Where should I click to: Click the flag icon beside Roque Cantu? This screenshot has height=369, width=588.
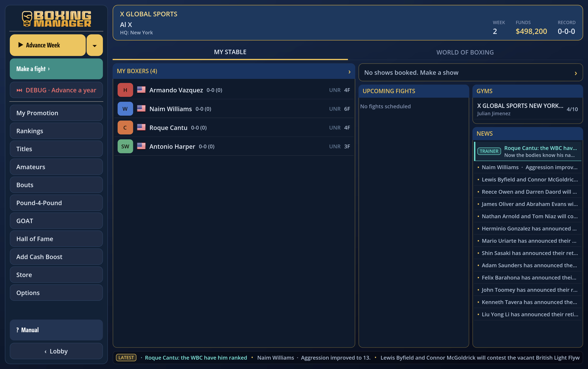(141, 127)
